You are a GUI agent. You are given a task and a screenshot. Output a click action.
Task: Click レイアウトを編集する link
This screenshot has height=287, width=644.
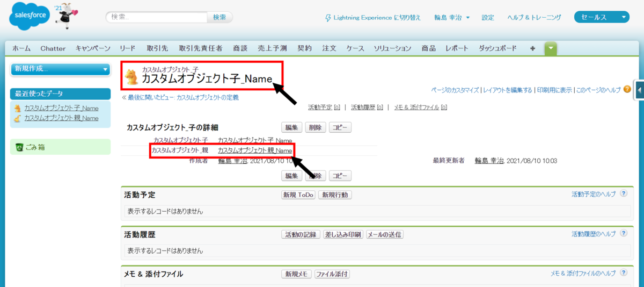[x=508, y=90]
